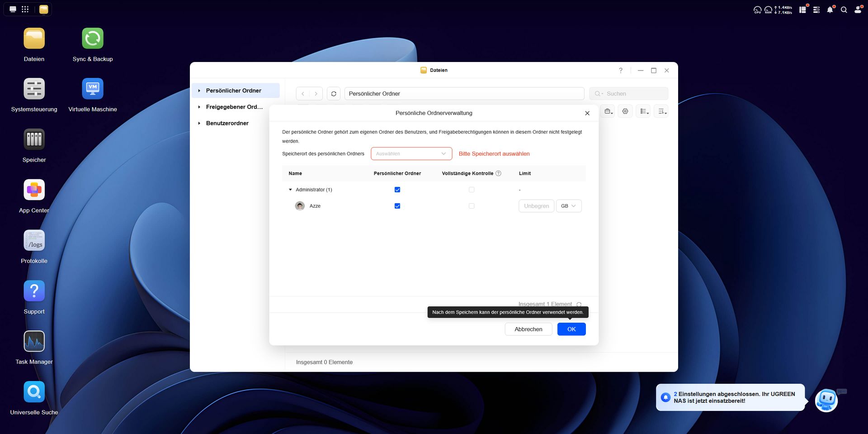This screenshot has width=868, height=434.
Task: Select Benutzerordner in the sidebar
Action: 227,123
